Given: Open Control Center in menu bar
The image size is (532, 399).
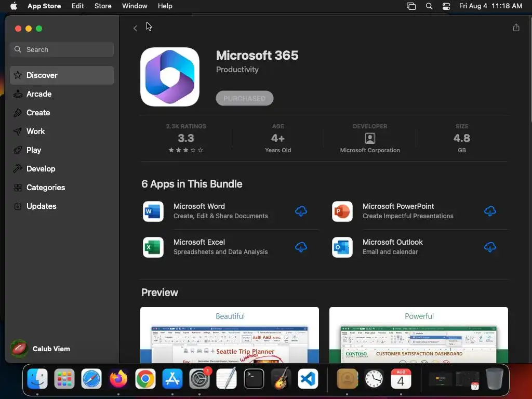Looking at the screenshot, I should click(446, 6).
